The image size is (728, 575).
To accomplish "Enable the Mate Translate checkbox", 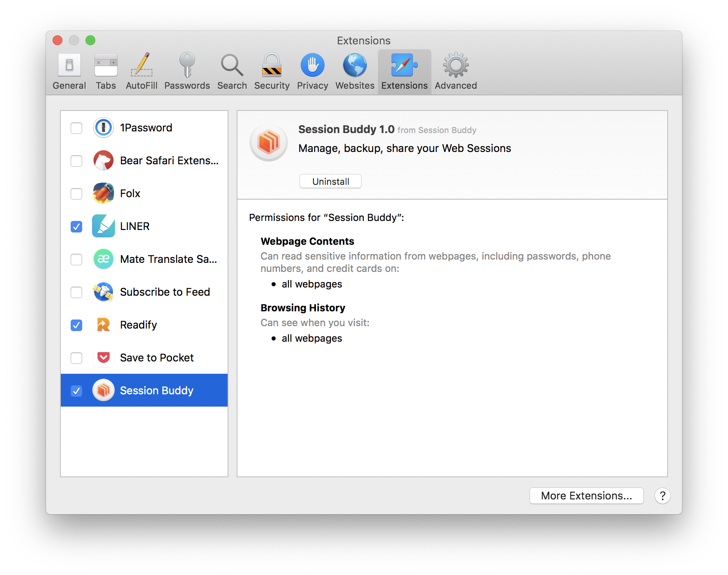I will pyautogui.click(x=76, y=260).
